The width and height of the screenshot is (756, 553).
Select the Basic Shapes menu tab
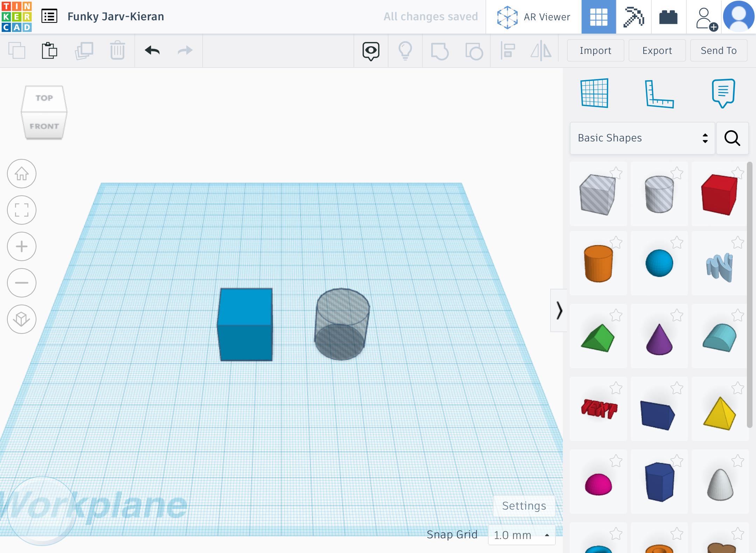640,137
